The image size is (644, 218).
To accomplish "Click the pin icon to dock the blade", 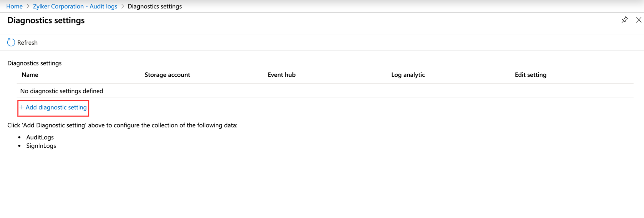I will point(625,20).
